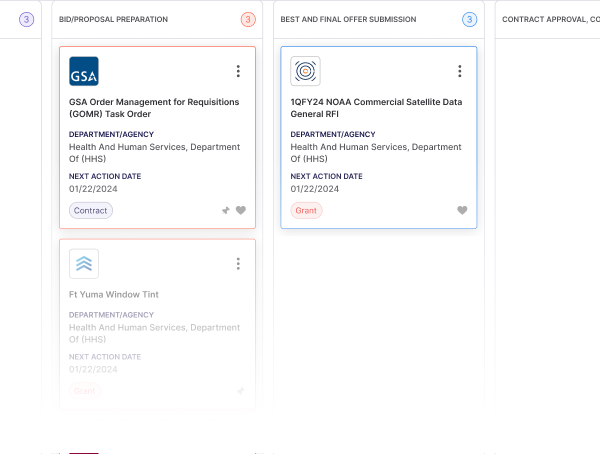Click the blue count badge on Best and Final Offer
This screenshot has width=600, height=454.
[x=470, y=20]
